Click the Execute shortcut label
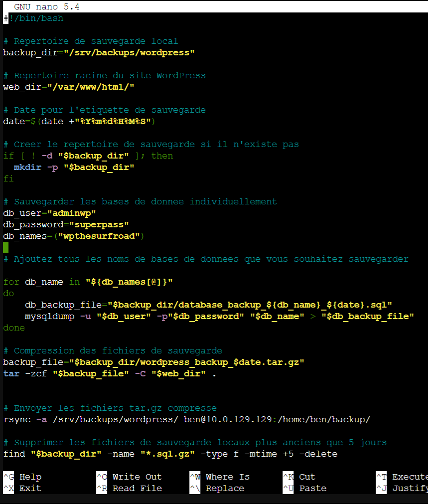 (x=409, y=477)
